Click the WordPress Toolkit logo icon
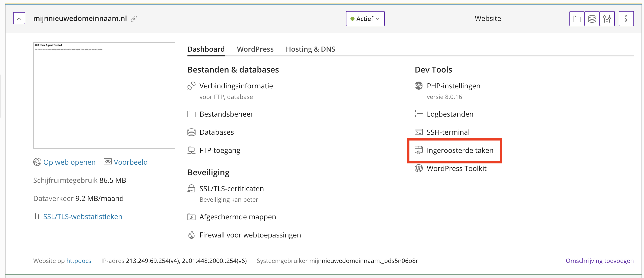644x278 pixels. click(418, 168)
